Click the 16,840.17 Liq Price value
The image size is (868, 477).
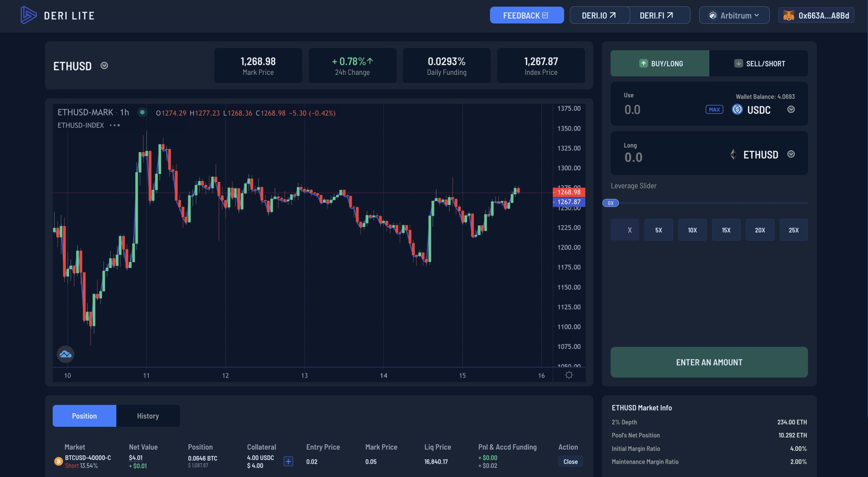click(436, 461)
